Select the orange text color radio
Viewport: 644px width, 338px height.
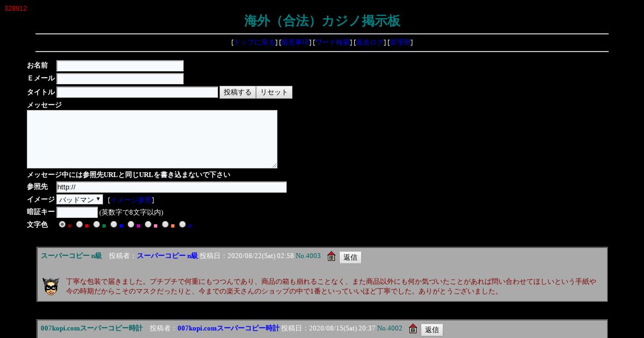(165, 224)
